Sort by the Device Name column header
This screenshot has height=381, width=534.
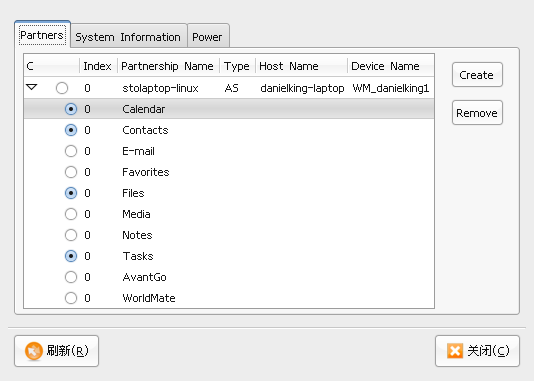pos(391,66)
